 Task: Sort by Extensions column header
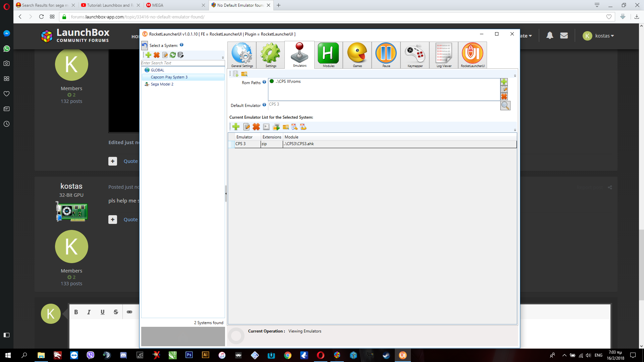point(272,137)
